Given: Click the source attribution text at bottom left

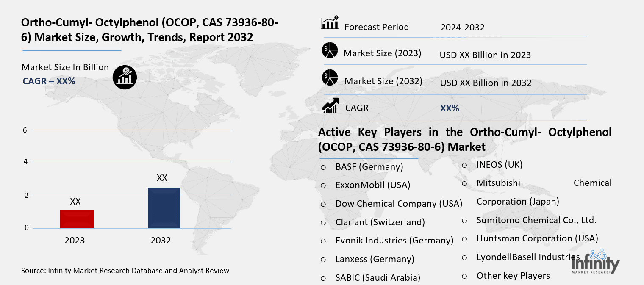Looking at the screenshot, I should [x=125, y=271].
